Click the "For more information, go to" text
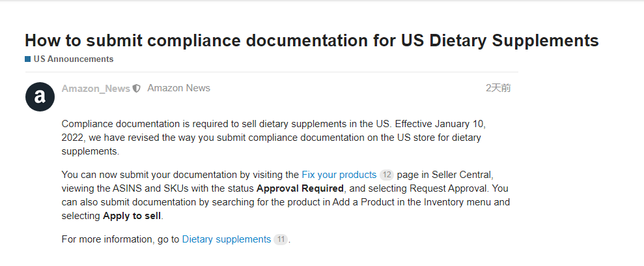Image resolution: width=644 pixels, height=266 pixels. click(x=120, y=239)
